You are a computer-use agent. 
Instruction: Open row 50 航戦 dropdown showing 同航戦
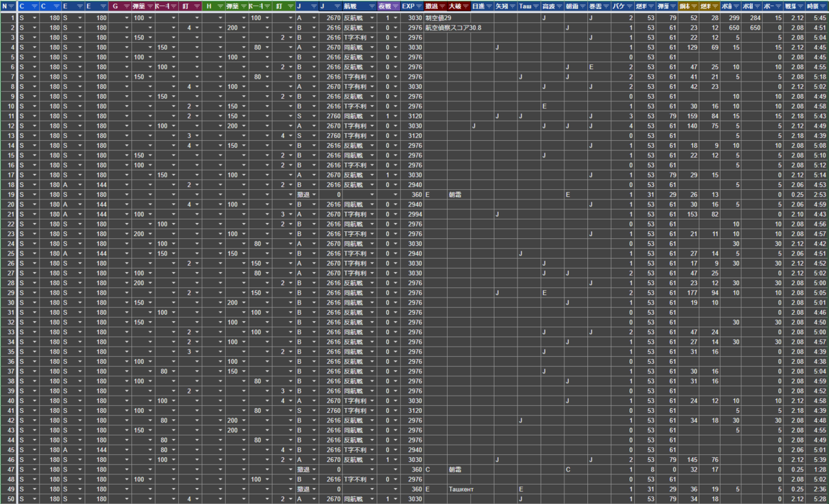(x=372, y=498)
